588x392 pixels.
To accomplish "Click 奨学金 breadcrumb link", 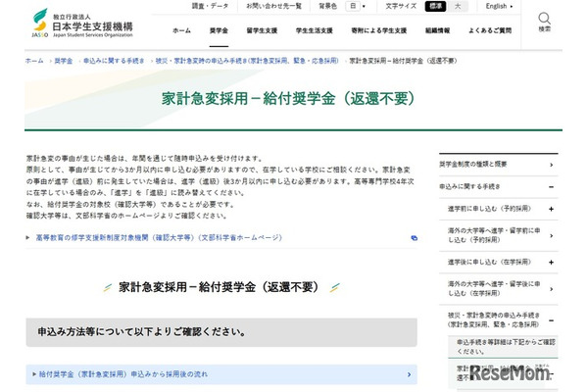I will pos(64,61).
